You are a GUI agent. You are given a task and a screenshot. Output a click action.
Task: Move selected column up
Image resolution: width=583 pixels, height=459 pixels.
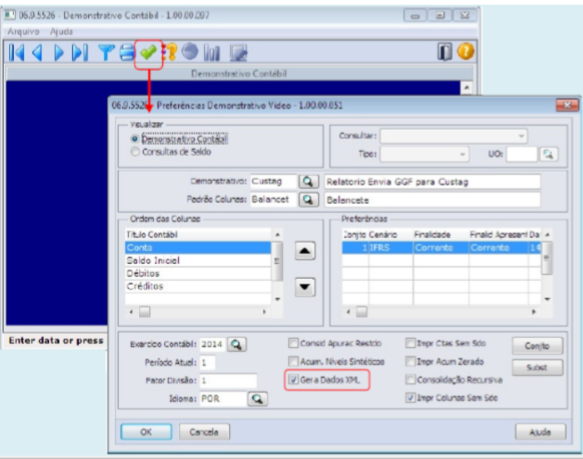pyautogui.click(x=305, y=251)
